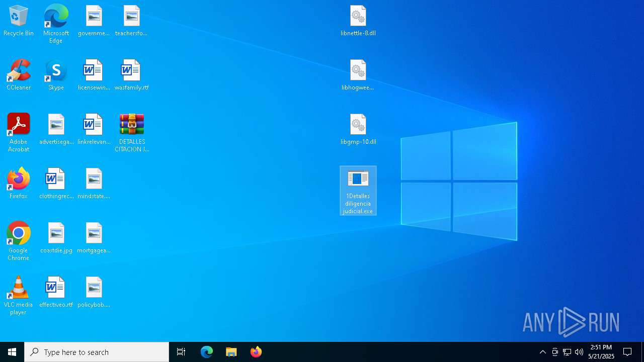Select the VLC media player shortcut

point(19,296)
